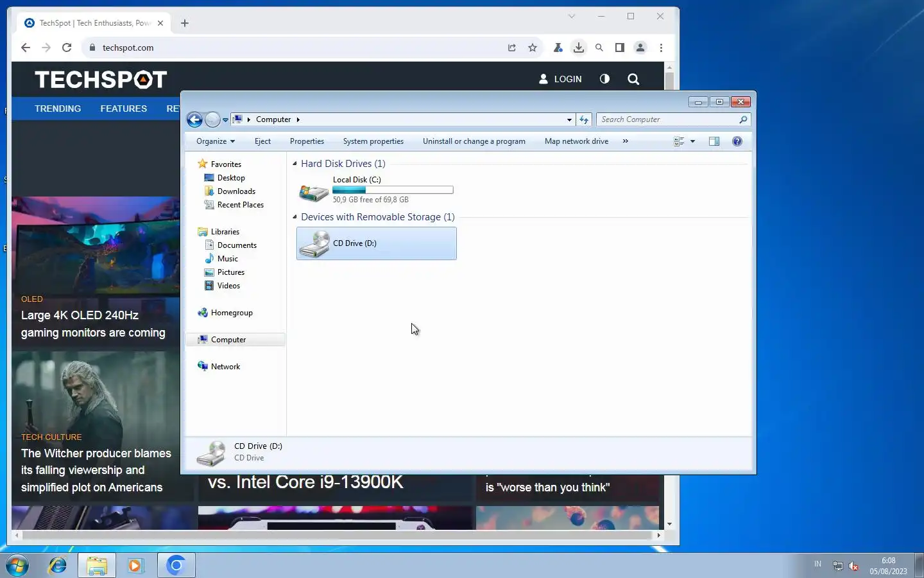Click the search magnifier in Explorer
The height and width of the screenshot is (578, 924).
[x=743, y=119]
